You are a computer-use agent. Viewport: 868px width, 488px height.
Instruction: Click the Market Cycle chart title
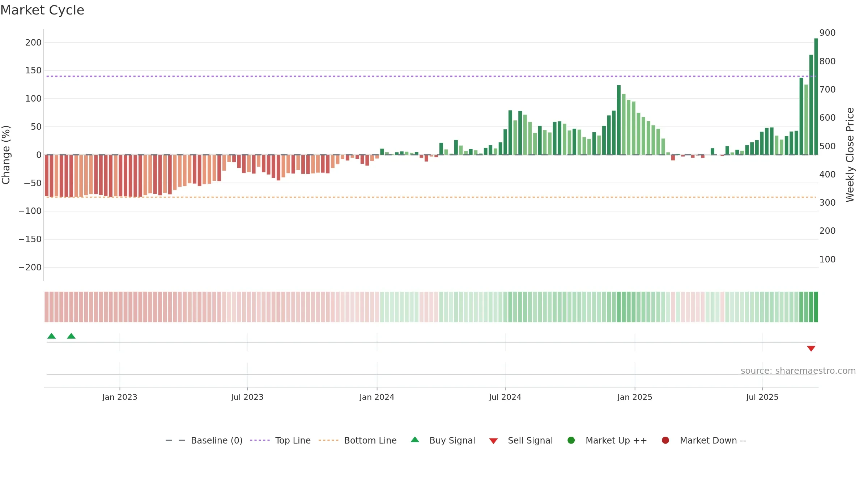(42, 10)
